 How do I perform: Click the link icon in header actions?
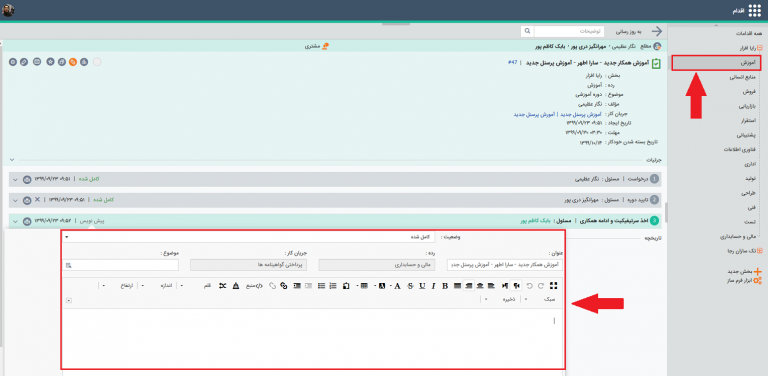(x=24, y=62)
